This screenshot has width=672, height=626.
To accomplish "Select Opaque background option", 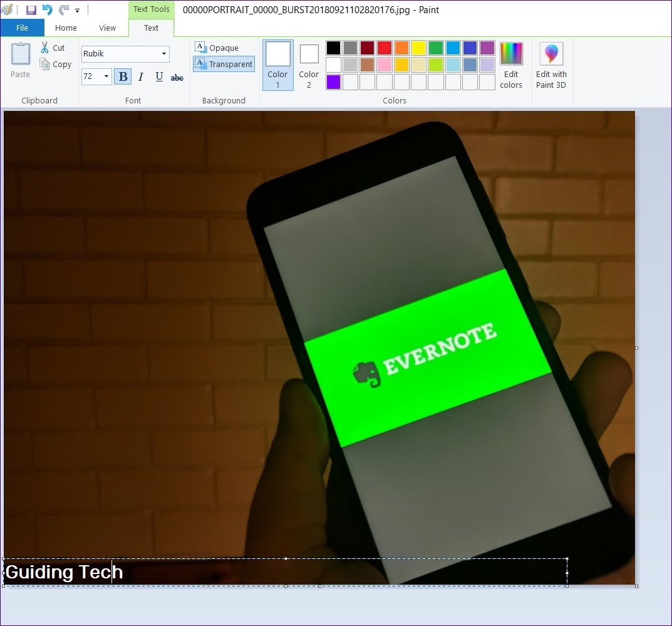I will tap(217, 48).
